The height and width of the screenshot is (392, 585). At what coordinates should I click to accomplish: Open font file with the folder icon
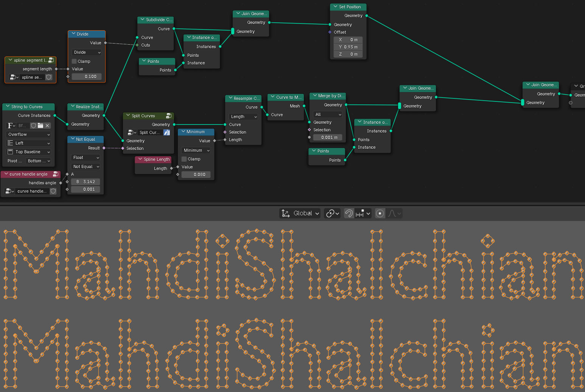point(40,126)
